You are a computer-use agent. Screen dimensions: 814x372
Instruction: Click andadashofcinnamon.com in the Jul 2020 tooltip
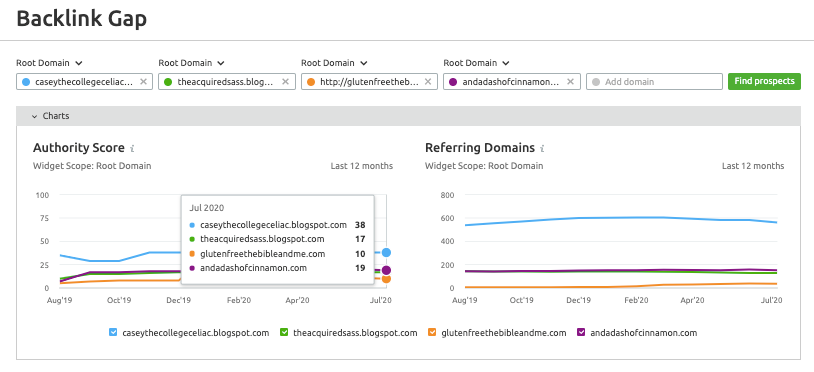click(x=253, y=268)
